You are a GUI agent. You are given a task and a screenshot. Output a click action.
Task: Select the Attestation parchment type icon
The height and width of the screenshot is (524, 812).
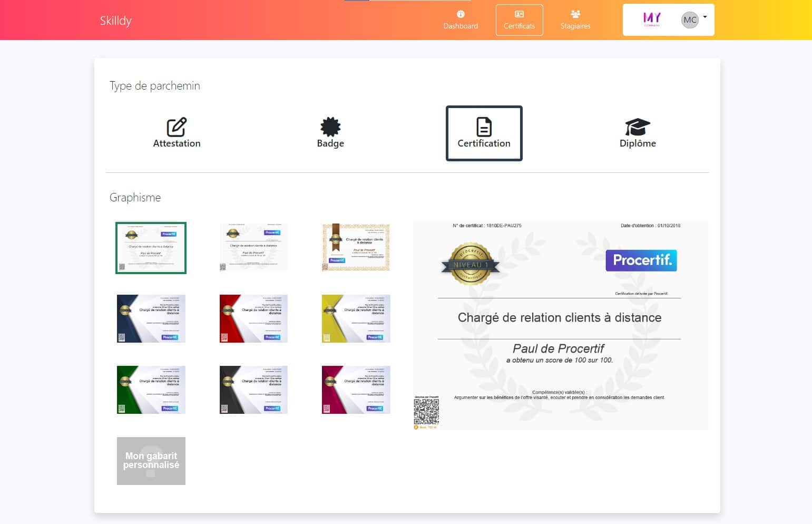(177, 127)
